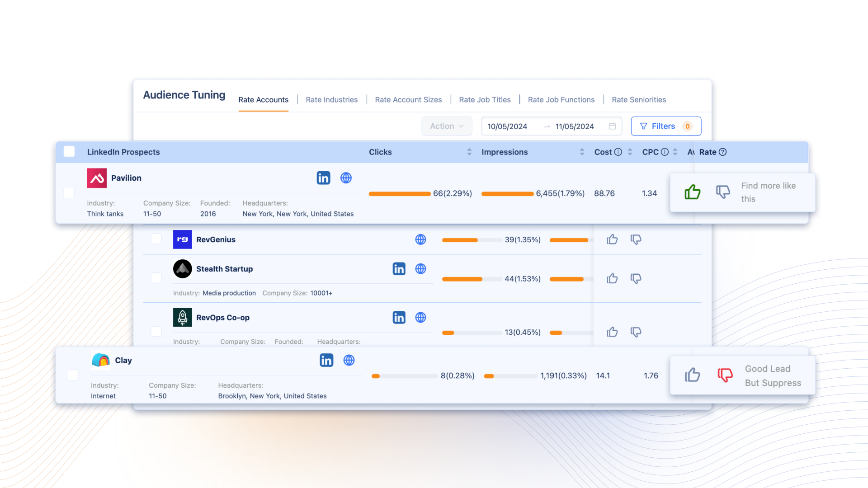Screen dimensions: 868x488
Task: Sort by Clicks using the column sort arrows
Action: pyautogui.click(x=469, y=152)
